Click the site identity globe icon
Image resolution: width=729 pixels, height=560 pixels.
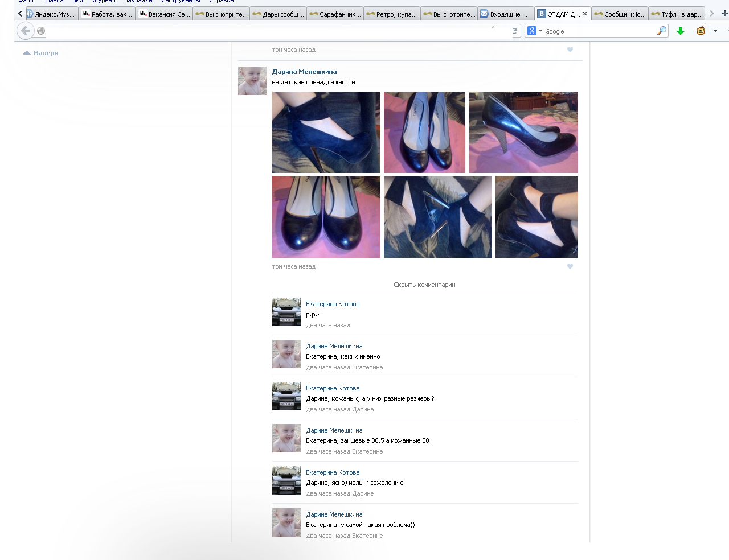[x=41, y=31]
